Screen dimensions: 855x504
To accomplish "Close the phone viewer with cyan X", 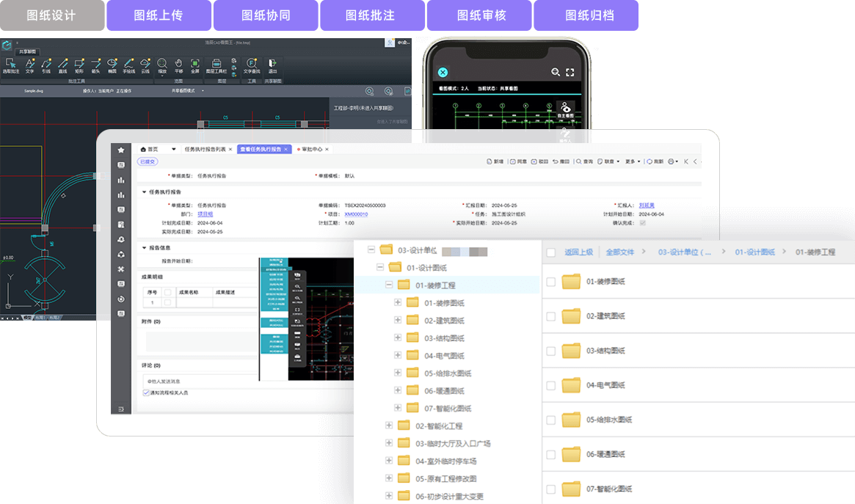I will (443, 72).
